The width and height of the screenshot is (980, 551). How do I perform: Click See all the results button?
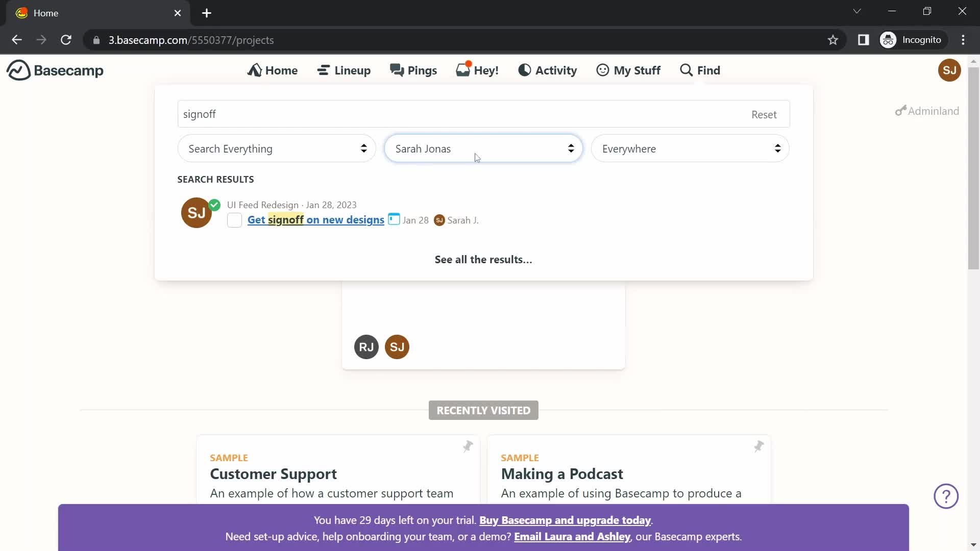pyautogui.click(x=483, y=259)
